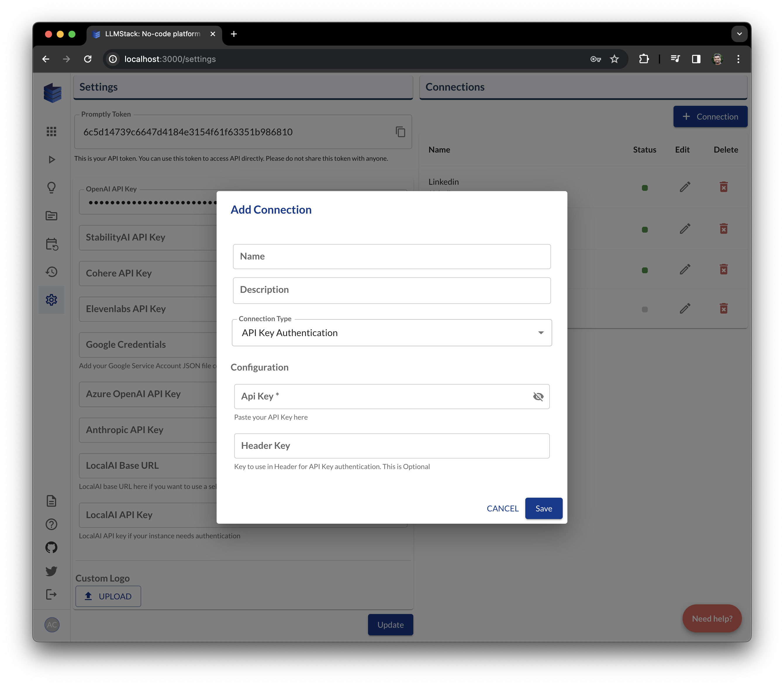Toggle Api Key visibility eye icon

(538, 396)
